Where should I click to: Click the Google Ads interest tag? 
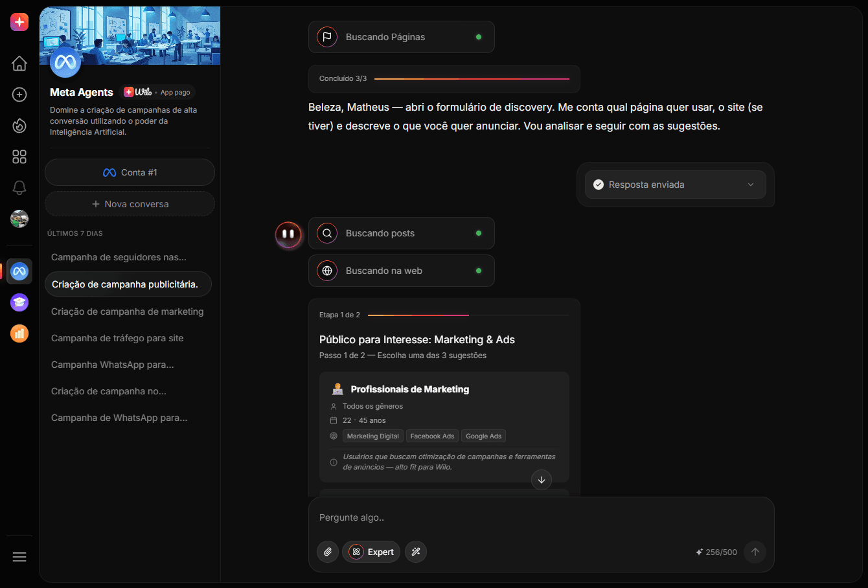click(484, 436)
